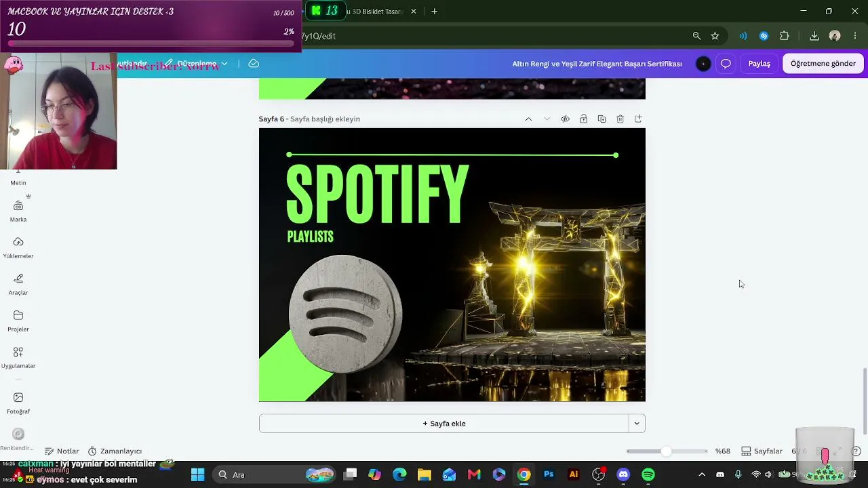Open the Notlar notes panel
Screen dimensions: 868x488
coord(62,451)
